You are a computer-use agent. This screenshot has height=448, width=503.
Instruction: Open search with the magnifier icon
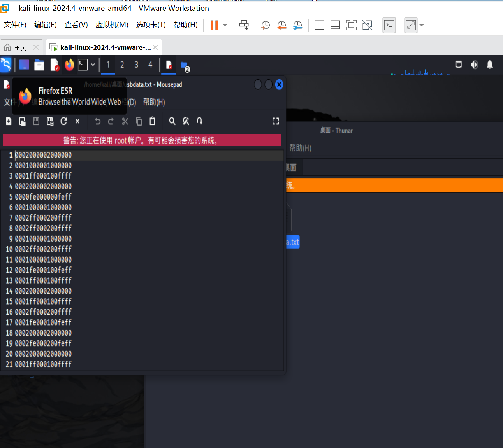tap(172, 121)
